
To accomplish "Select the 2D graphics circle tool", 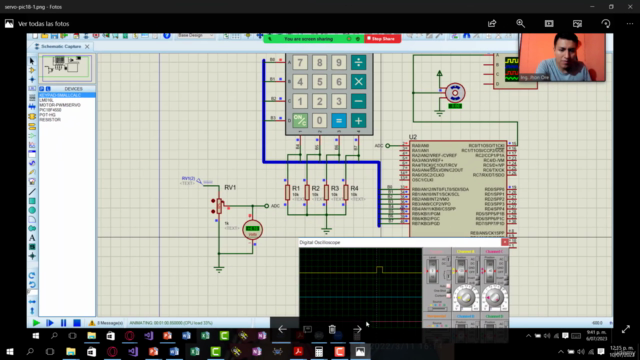I will pyautogui.click(x=32, y=210).
